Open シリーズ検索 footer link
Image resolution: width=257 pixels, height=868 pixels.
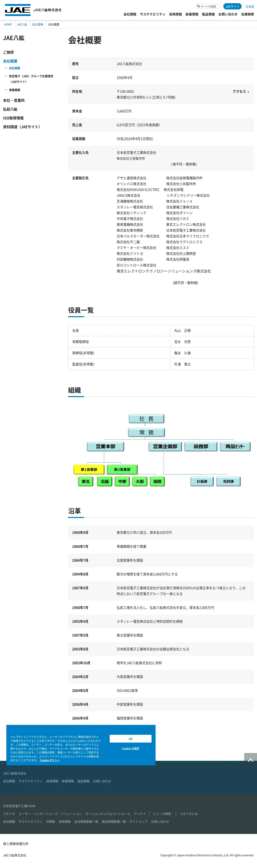162,814
